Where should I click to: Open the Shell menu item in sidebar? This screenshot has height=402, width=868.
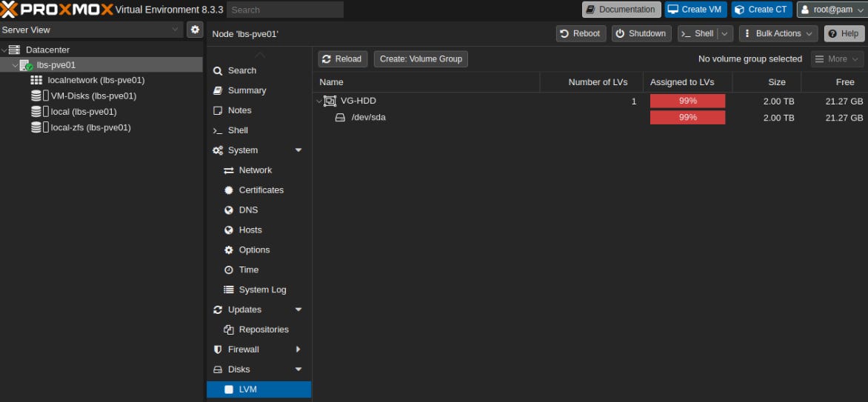tap(258, 130)
